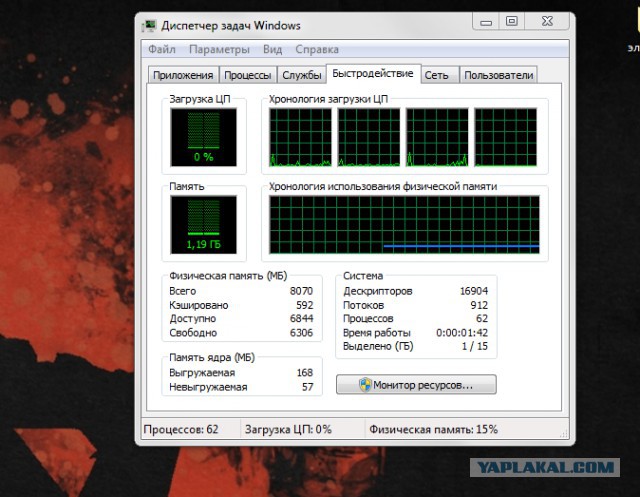
Task: Switch to the Пользователи tab
Action: tap(498, 75)
